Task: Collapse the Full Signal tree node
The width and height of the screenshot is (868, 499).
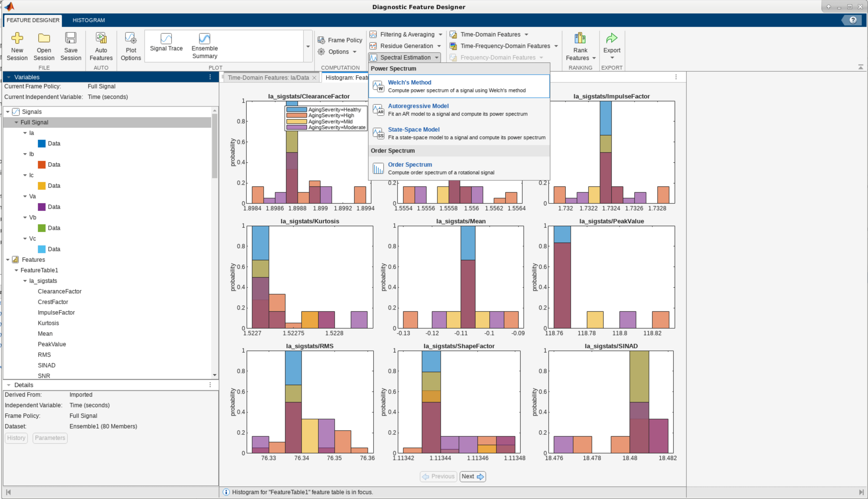Action: (16, 122)
